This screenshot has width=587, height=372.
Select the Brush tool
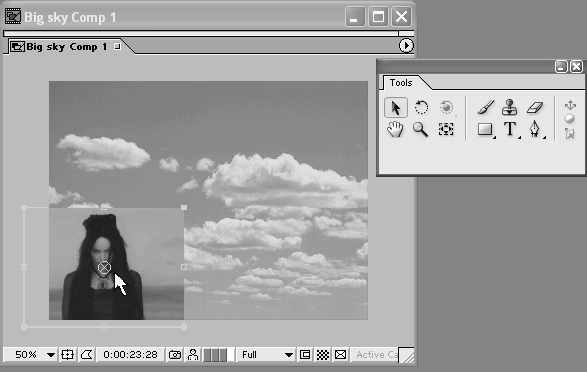(486, 107)
